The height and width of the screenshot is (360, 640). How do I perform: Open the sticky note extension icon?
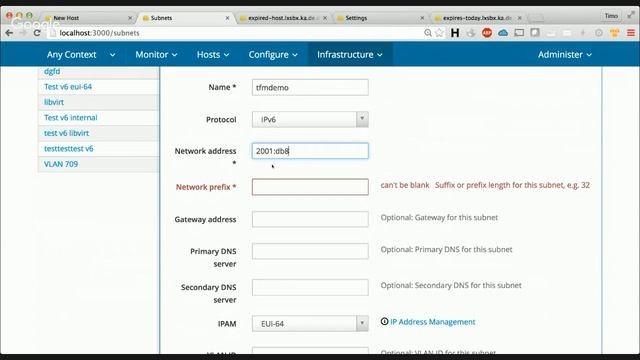tap(535, 33)
